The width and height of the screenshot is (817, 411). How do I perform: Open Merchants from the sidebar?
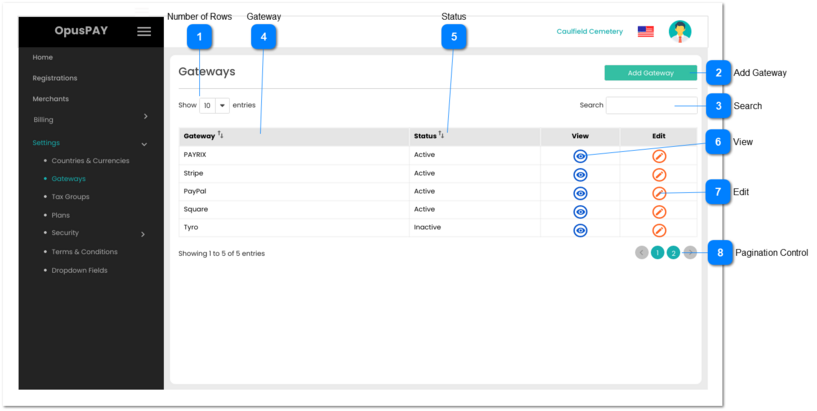51,99
